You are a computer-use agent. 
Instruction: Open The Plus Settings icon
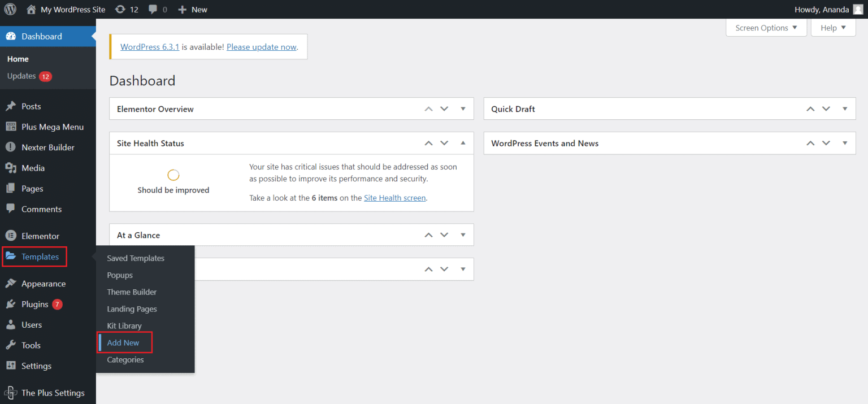(11, 393)
